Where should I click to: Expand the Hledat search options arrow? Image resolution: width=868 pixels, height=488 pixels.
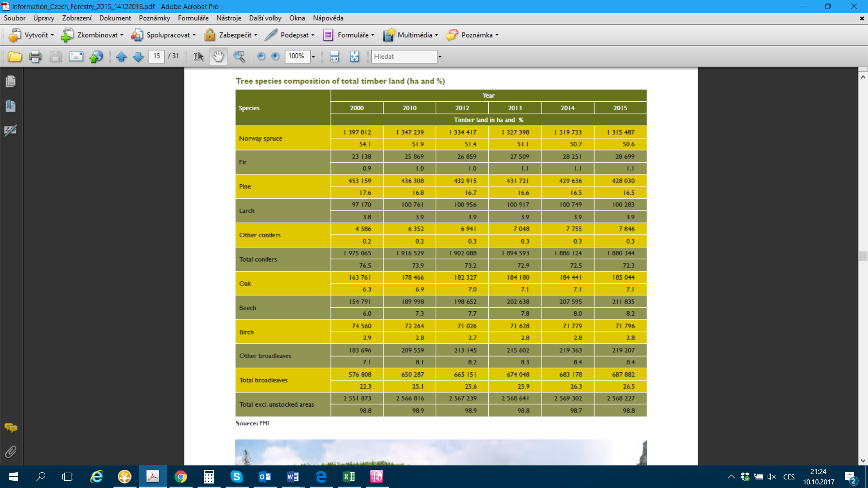pos(439,57)
